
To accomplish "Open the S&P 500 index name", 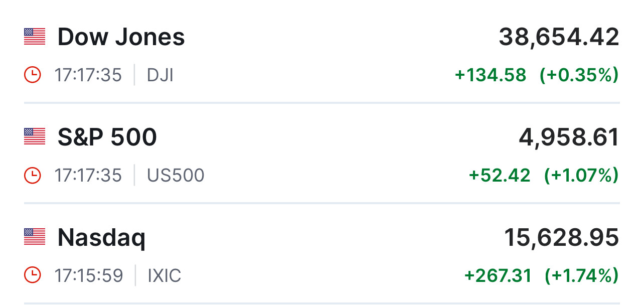I will [x=107, y=137].
